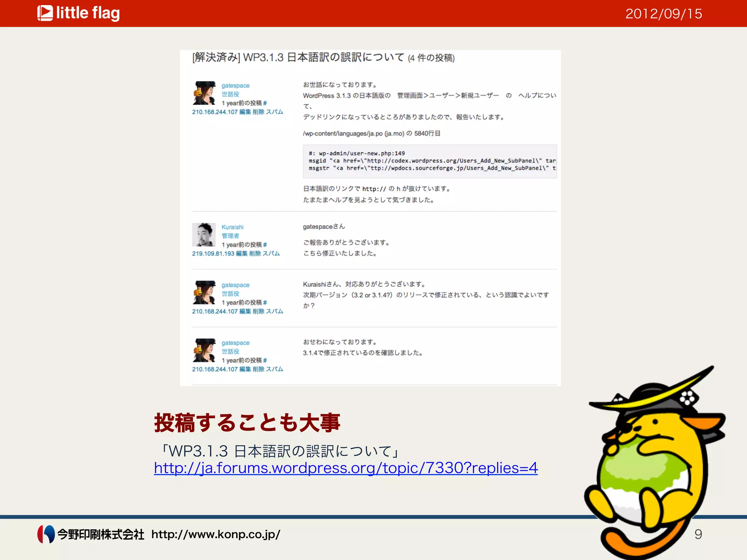Image resolution: width=747 pixels, height=560 pixels.
Task: Click IP 210.168.244.107 on the first post
Action: pos(215,112)
